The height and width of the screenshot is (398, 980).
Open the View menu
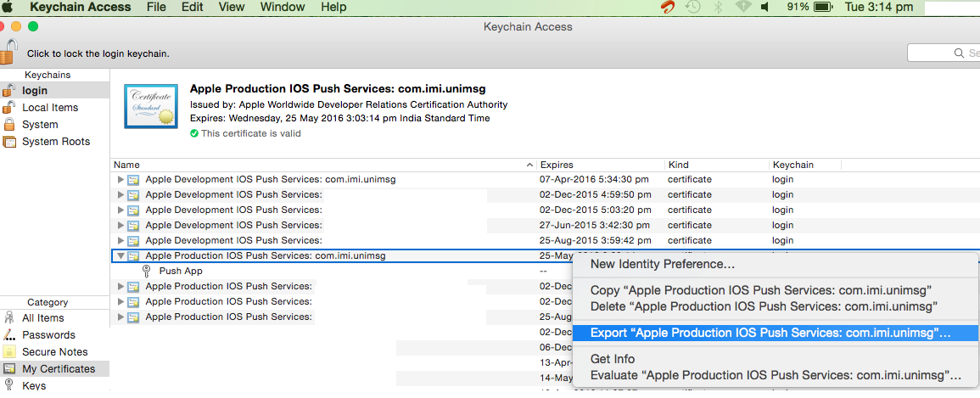pyautogui.click(x=232, y=8)
